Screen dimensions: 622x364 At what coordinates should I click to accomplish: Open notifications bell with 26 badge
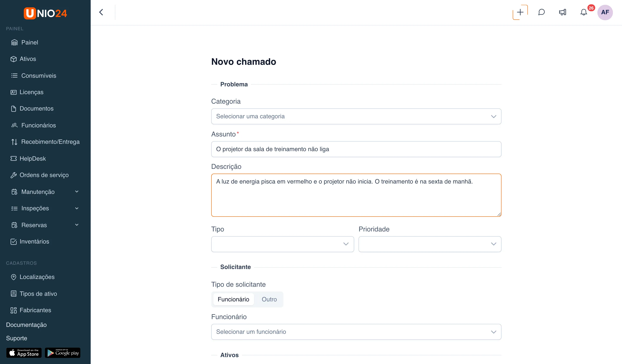click(584, 12)
